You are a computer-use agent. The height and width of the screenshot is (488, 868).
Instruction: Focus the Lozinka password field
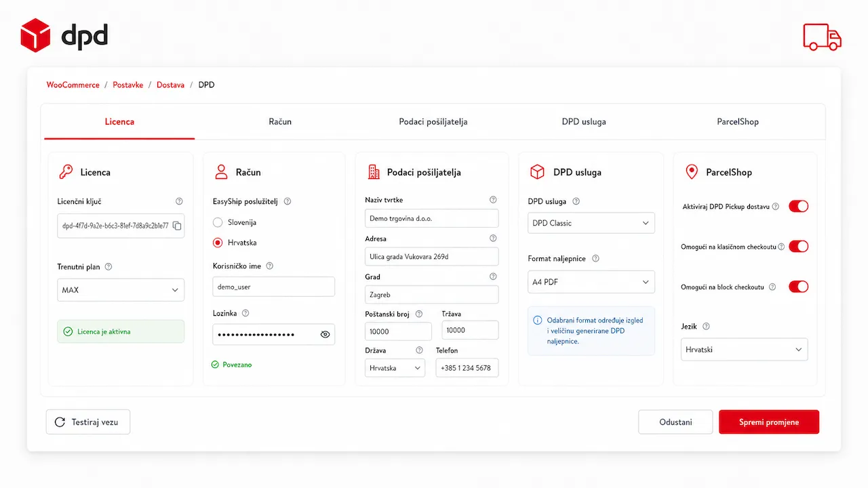point(274,334)
